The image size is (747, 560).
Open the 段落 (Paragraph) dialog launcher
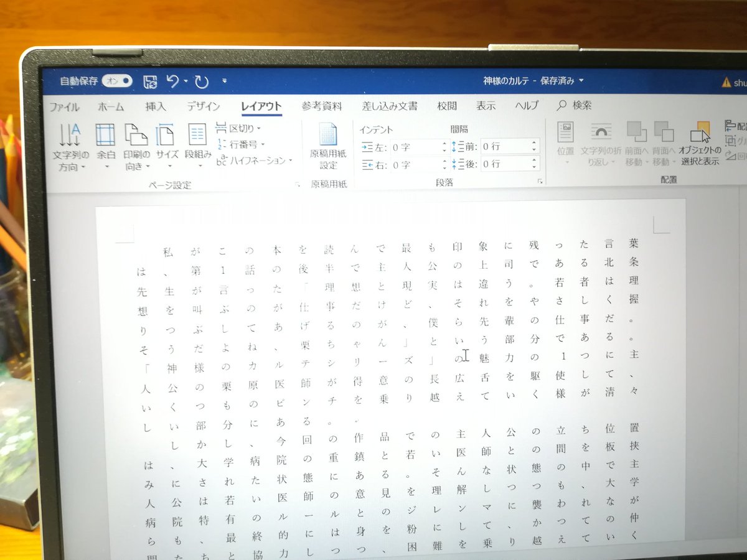540,182
